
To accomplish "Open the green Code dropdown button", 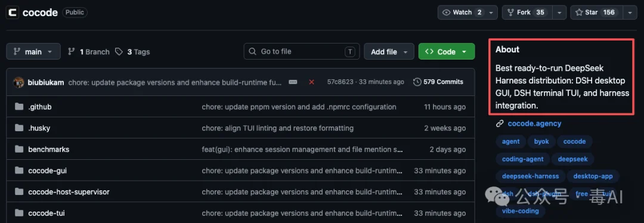I will 447,52.
